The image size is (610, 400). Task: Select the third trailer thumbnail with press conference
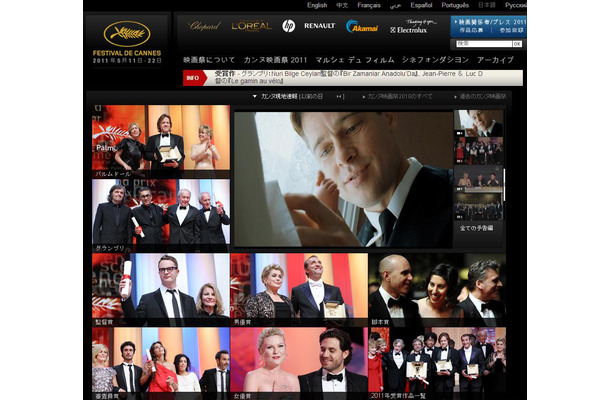click(479, 179)
